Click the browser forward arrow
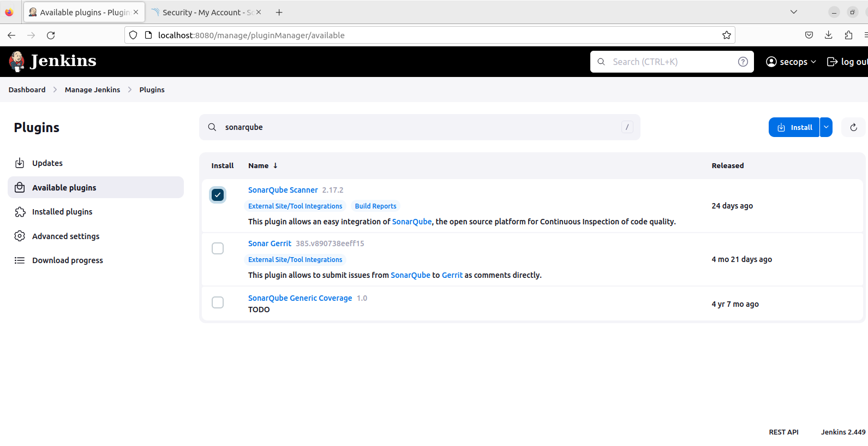 (31, 35)
